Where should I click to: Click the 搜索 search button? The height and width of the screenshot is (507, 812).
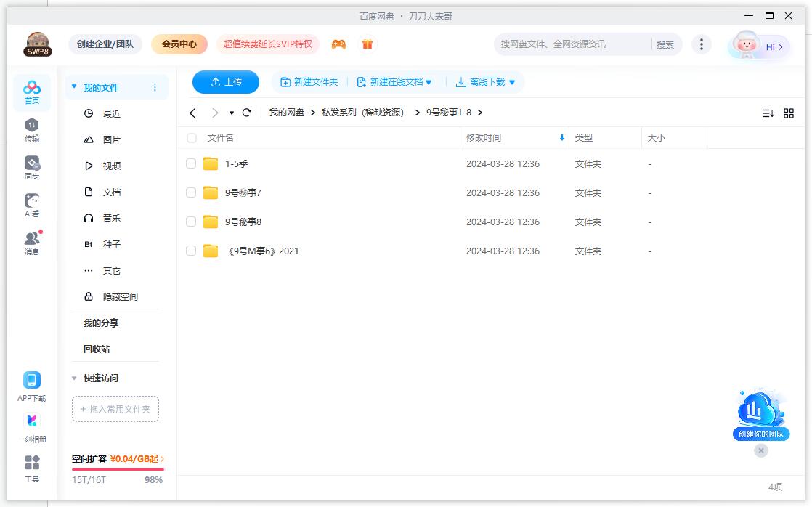tap(665, 44)
